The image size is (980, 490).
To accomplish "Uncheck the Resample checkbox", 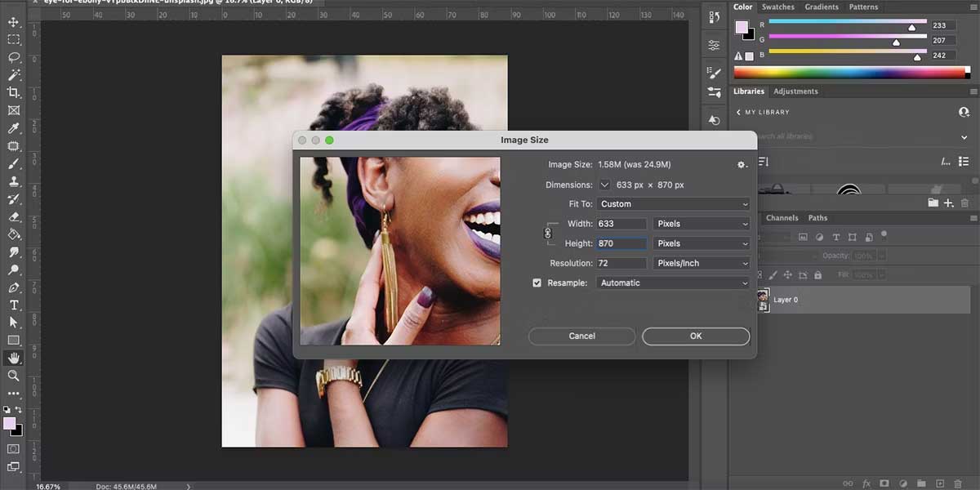I will [x=537, y=283].
